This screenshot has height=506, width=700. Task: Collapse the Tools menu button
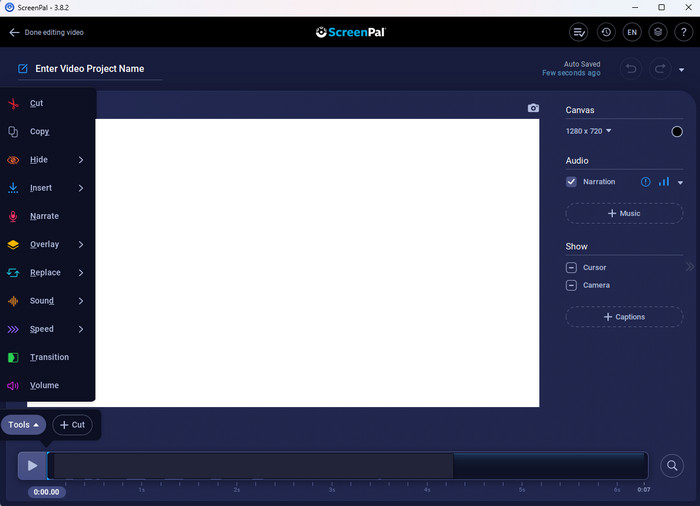pyautogui.click(x=23, y=425)
